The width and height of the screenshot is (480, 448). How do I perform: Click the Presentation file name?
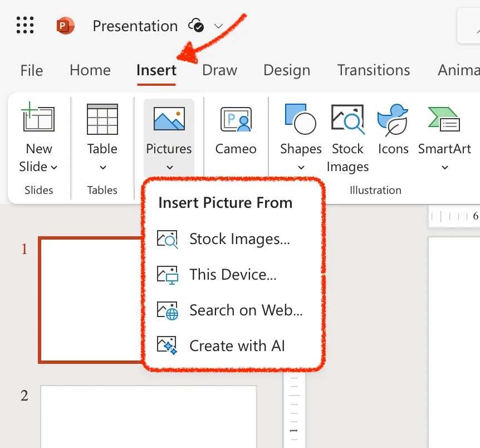[135, 26]
